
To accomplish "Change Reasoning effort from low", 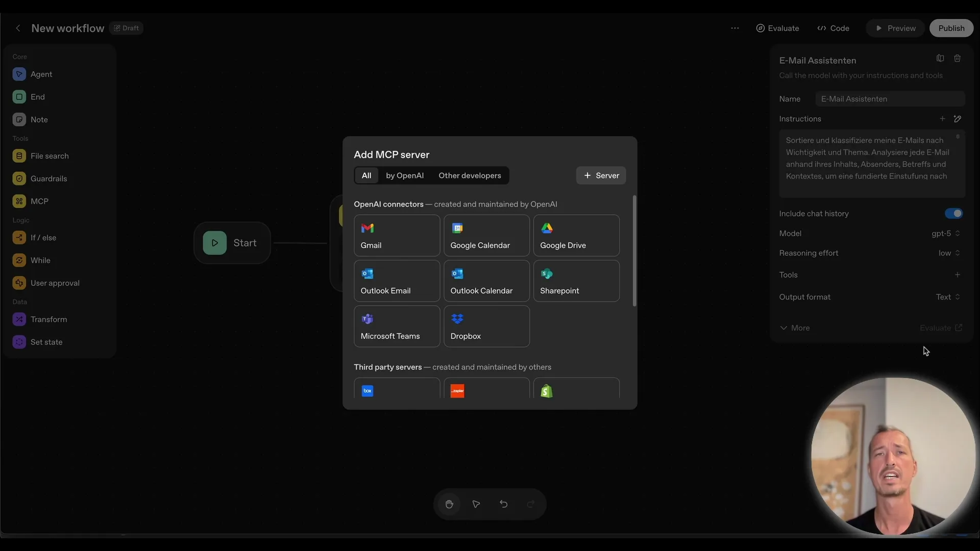I will [x=947, y=253].
